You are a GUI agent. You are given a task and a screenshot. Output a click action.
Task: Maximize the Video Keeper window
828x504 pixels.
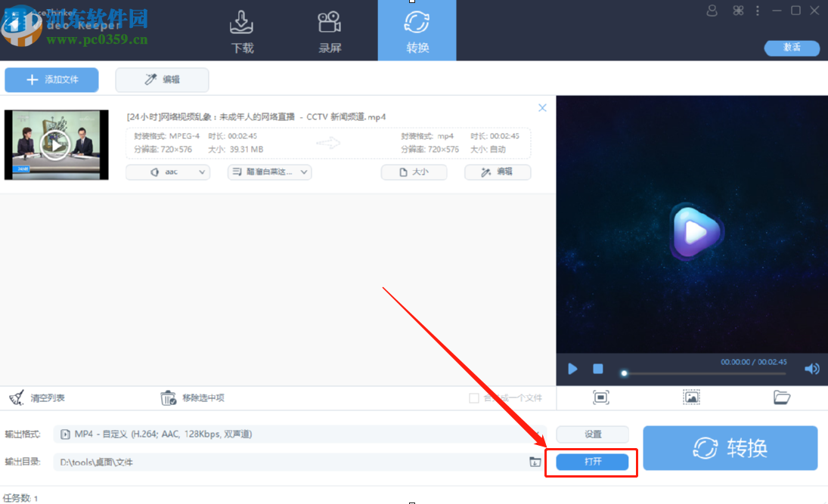click(x=795, y=11)
